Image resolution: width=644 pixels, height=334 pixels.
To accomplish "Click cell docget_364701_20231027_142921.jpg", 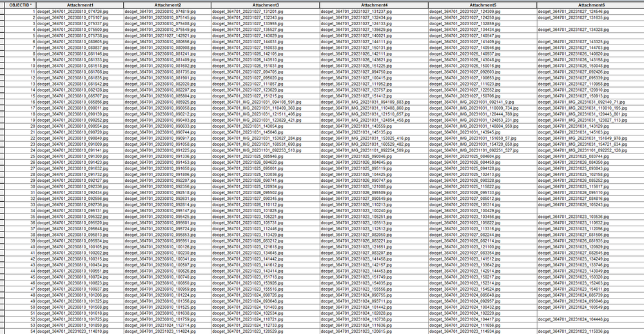I will coord(168,35).
